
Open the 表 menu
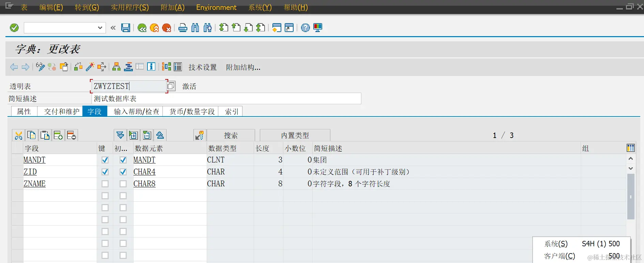[24, 7]
